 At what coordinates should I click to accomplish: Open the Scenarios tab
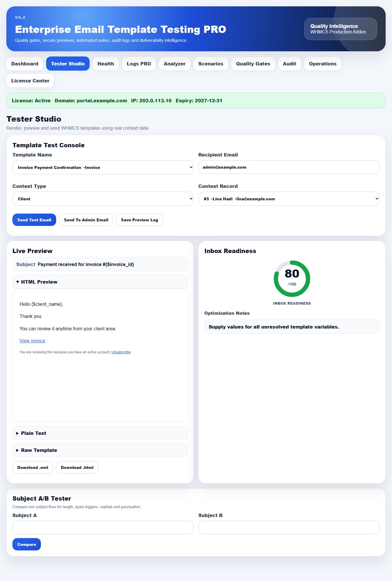211,64
